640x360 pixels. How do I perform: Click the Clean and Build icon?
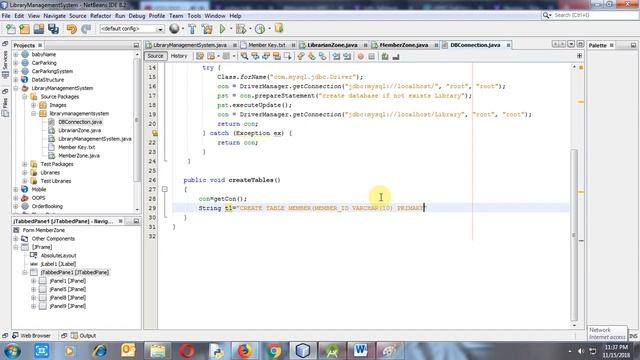click(207, 29)
